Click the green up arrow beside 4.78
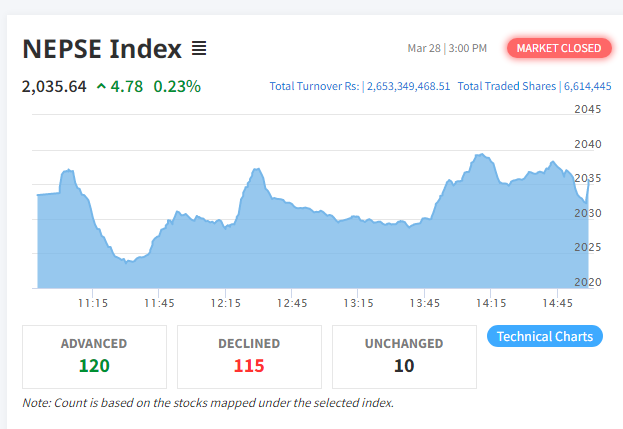Viewport: 623px width, 429px height. [x=101, y=86]
